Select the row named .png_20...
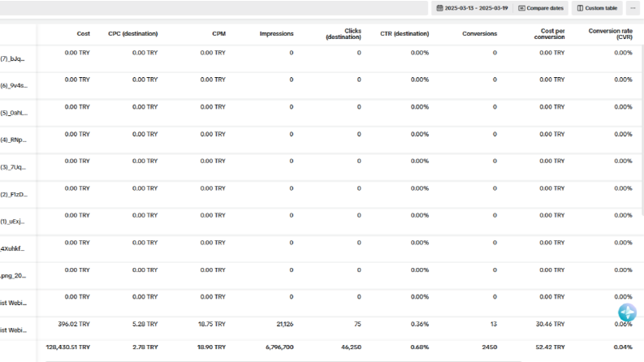Screen dimensions: 644x362 tap(13, 275)
